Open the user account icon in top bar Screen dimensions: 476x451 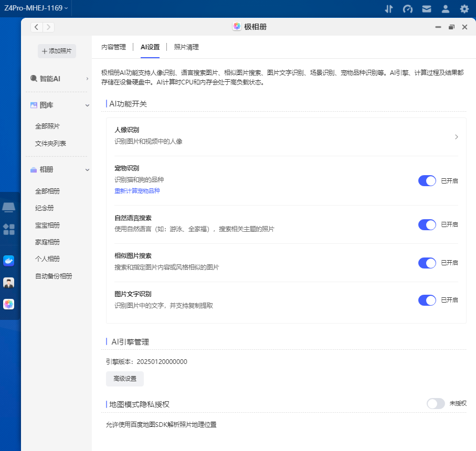(446, 9)
